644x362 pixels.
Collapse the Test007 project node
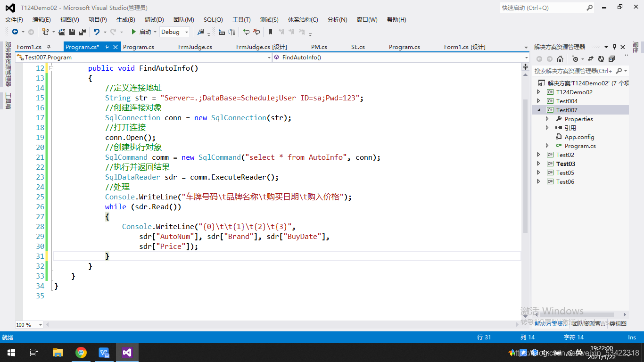[539, 110]
